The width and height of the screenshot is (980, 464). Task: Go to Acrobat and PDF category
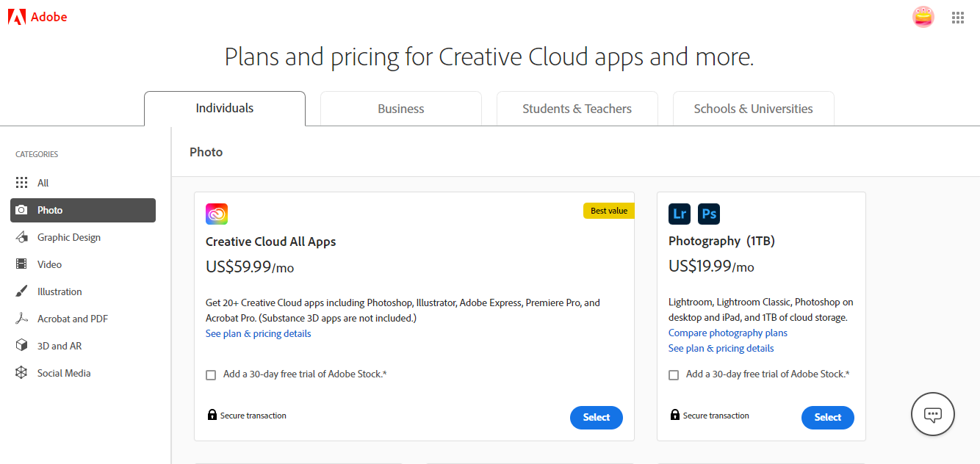tap(83, 319)
